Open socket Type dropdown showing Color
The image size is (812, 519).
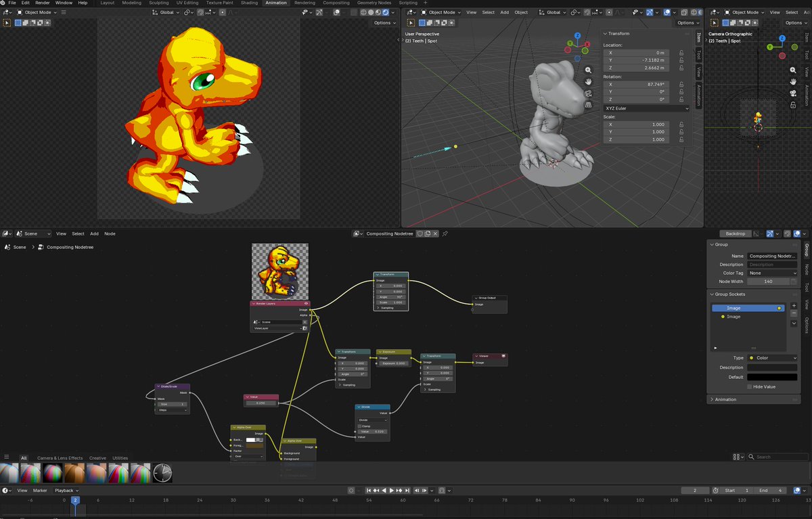[x=772, y=357]
